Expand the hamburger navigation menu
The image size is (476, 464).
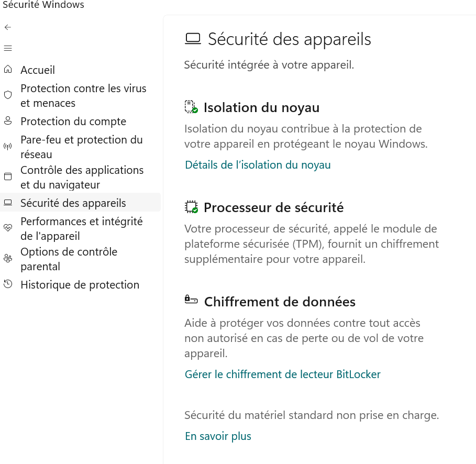[x=8, y=48]
